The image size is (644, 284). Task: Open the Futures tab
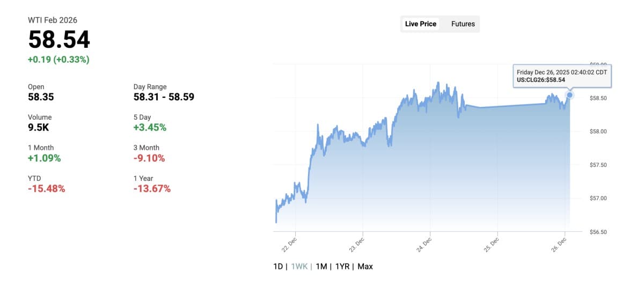[463, 24]
